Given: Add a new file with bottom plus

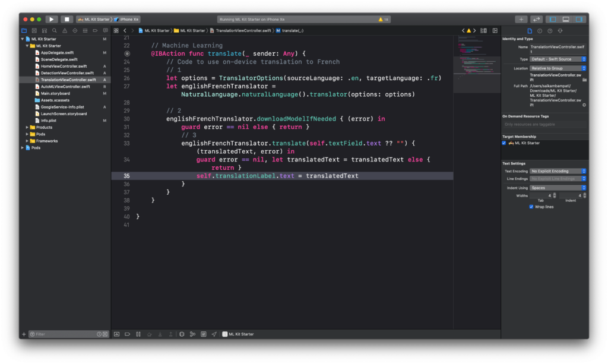Looking at the screenshot, I should pos(24,334).
